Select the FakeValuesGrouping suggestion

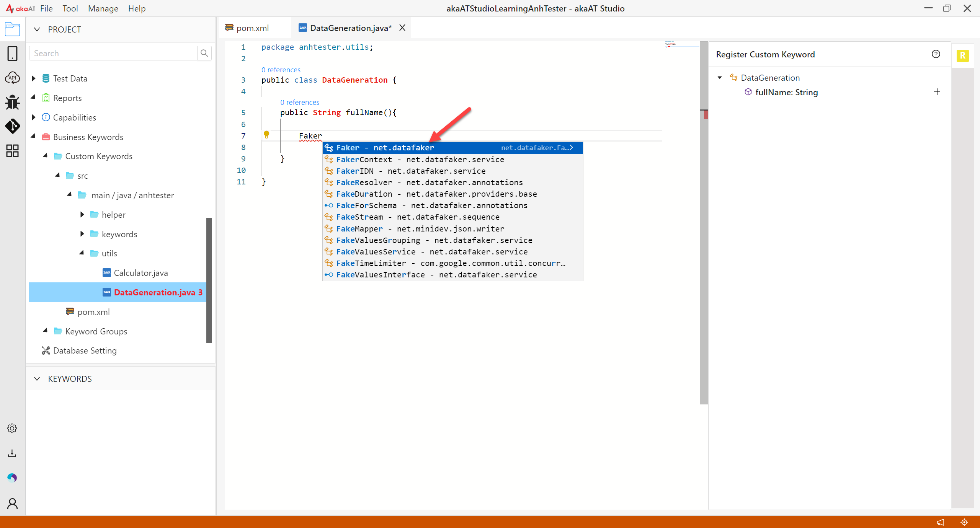(452, 240)
